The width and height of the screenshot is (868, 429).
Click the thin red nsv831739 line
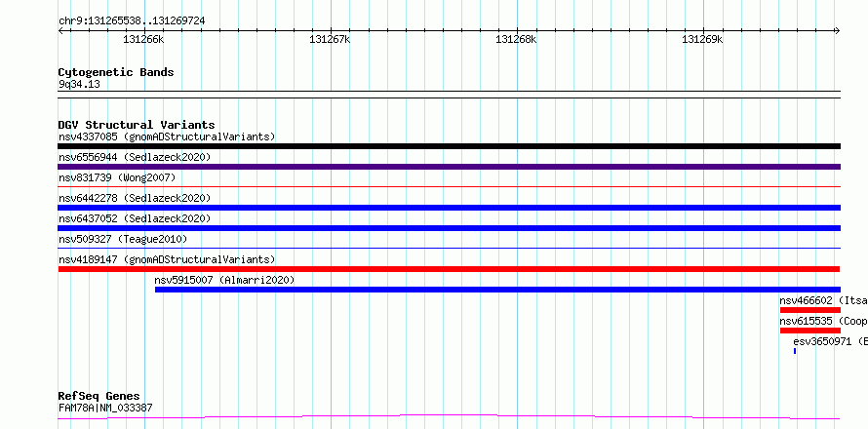pyautogui.click(x=449, y=187)
